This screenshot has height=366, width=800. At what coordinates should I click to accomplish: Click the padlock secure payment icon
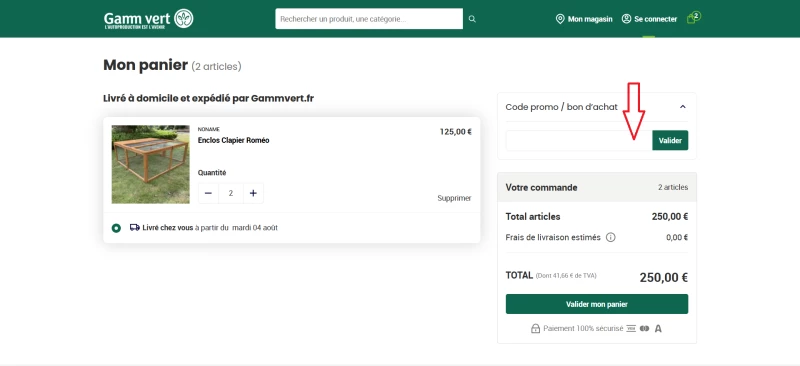tap(535, 328)
